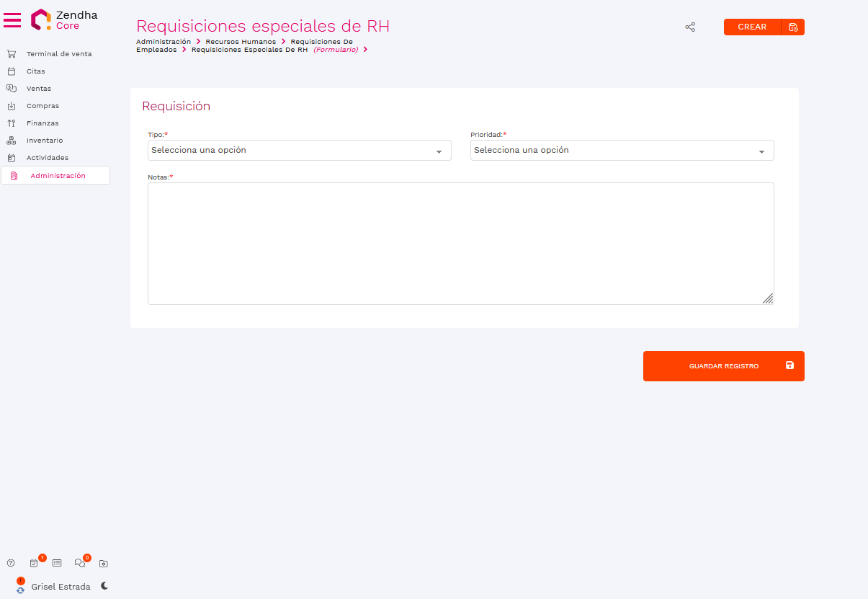Open the help question mark icon
This screenshot has height=599, width=868.
point(11,563)
